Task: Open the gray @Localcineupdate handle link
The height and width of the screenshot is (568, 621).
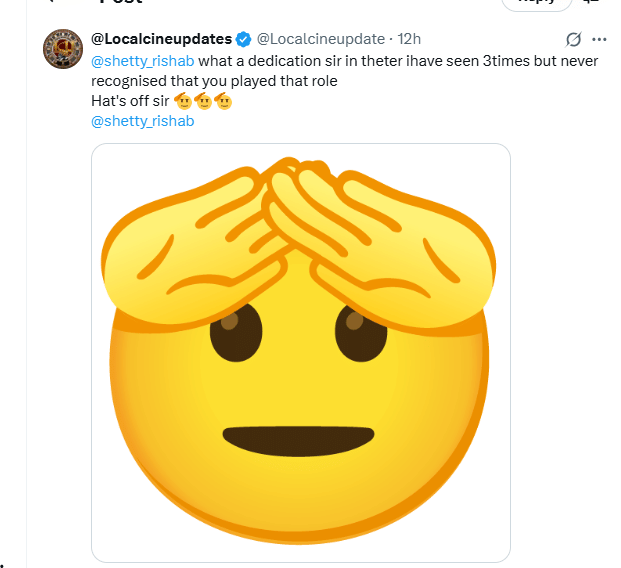Action: pos(321,39)
